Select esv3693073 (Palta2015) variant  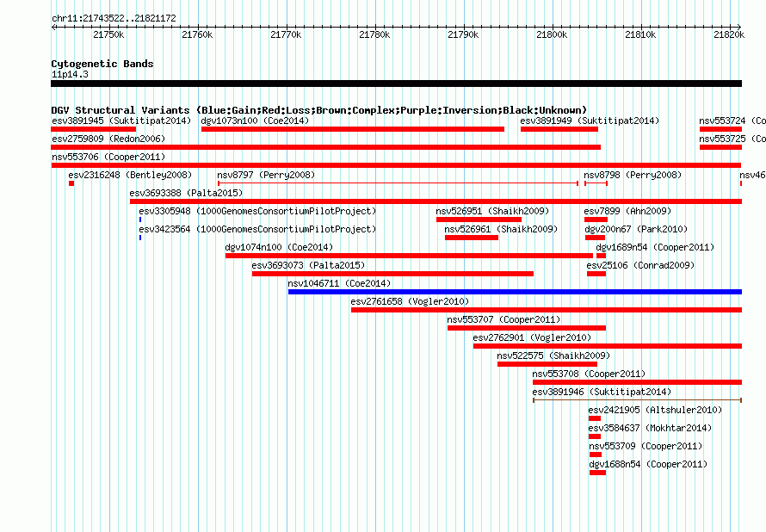392,274
